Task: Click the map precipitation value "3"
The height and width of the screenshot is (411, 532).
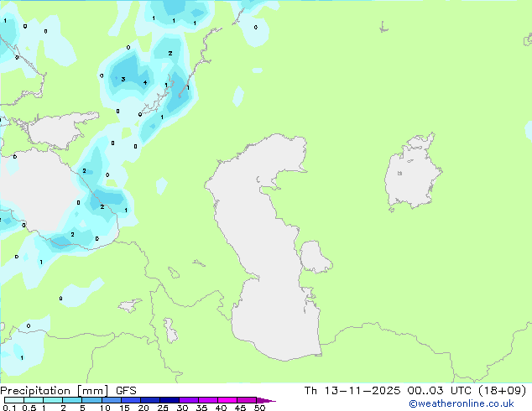Action: pyautogui.click(x=123, y=79)
